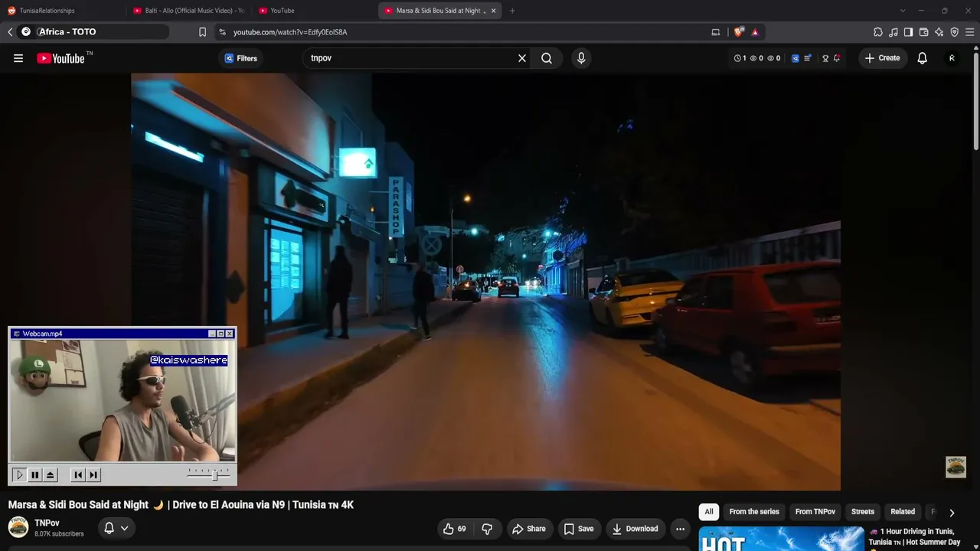
Task: Go back with the browser back arrow
Action: click(x=10, y=32)
